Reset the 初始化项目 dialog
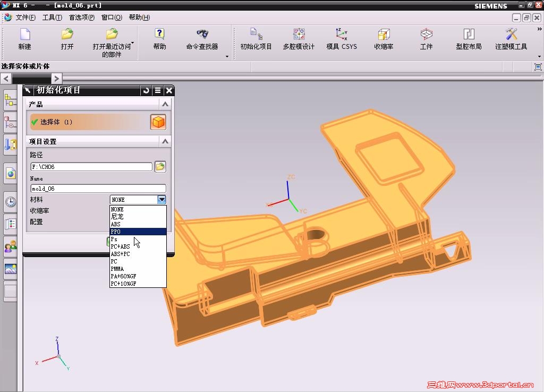Screen dimensions: 544x392 (146, 90)
